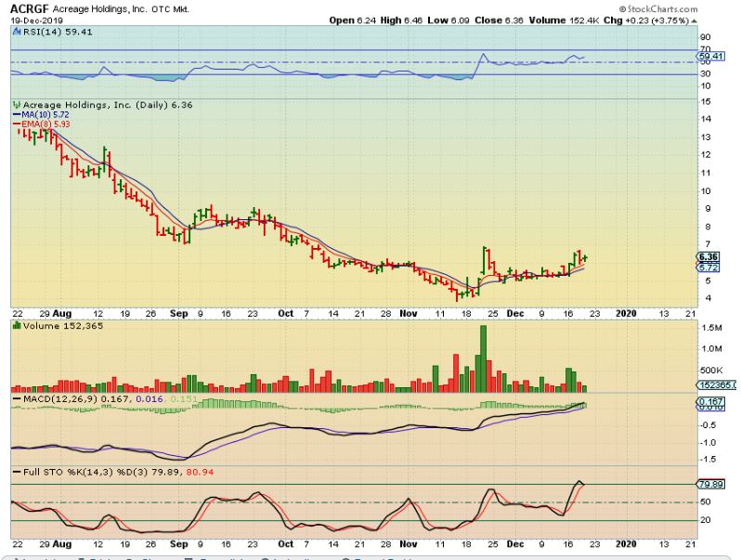The image size is (741, 560).
Task: Click the 59.41 RSI value tag on the axis
Action: click(709, 57)
